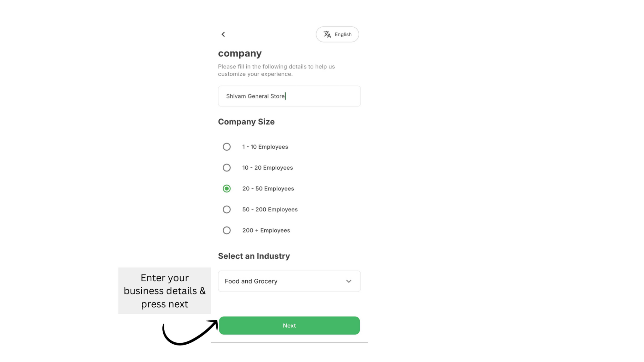Click inside the Shivam General Store field
644x362 pixels.
pyautogui.click(x=289, y=96)
